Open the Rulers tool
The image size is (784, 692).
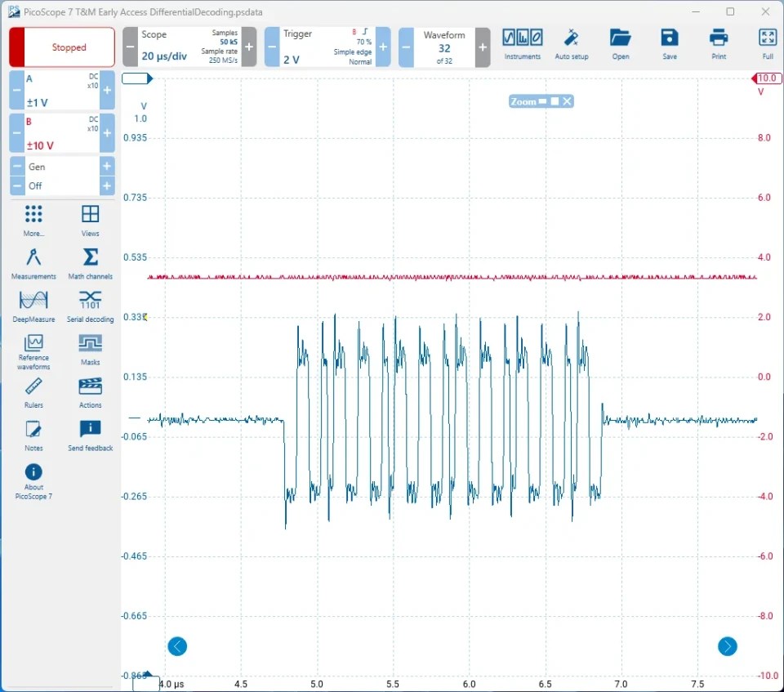point(33,392)
